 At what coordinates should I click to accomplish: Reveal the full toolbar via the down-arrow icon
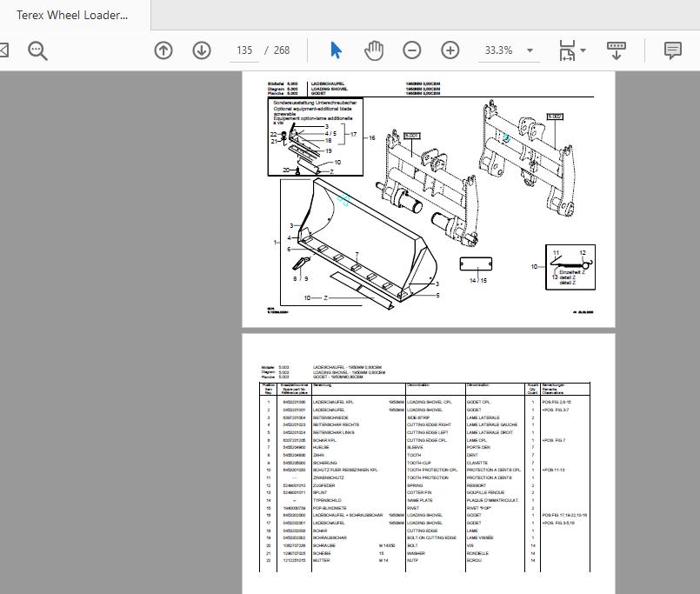click(617, 50)
